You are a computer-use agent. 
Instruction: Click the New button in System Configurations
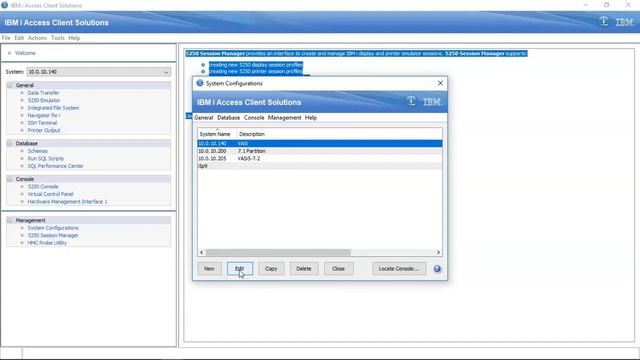point(209,269)
